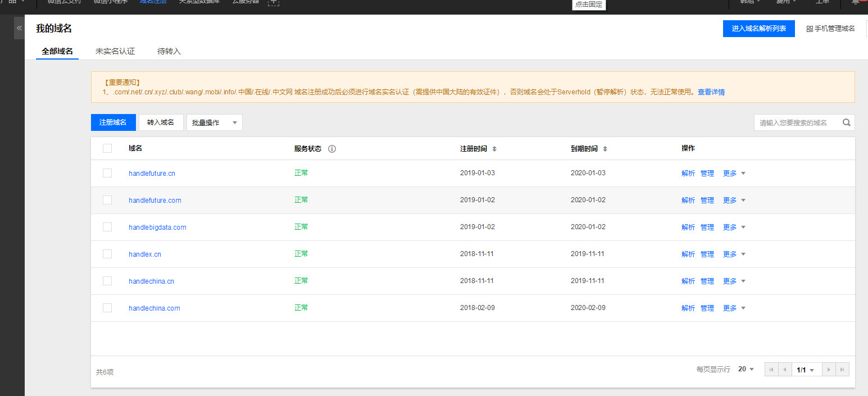Click the domain search input field
The width and height of the screenshot is (868, 396).
(x=797, y=122)
